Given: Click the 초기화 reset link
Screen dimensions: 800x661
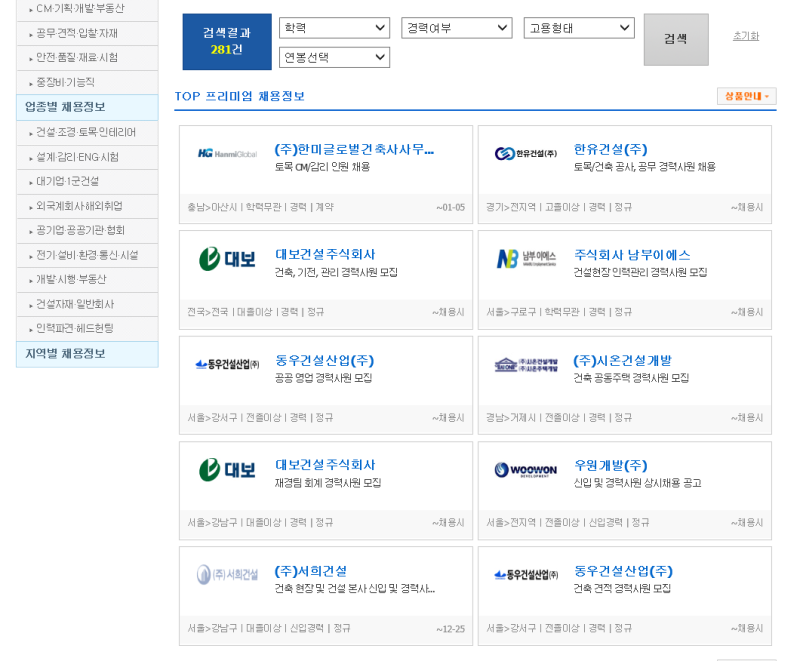Looking at the screenshot, I should tap(746, 36).
